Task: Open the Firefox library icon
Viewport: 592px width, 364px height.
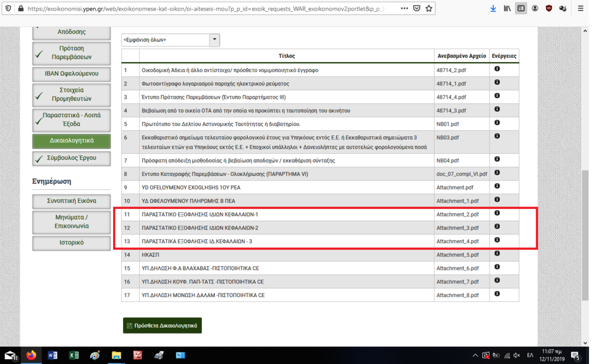Action: coord(507,9)
